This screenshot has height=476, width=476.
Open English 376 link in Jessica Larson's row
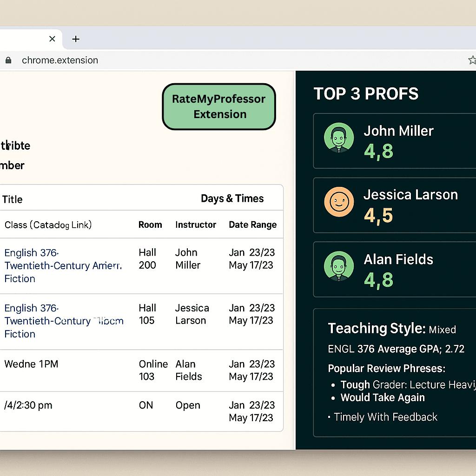coord(32,308)
